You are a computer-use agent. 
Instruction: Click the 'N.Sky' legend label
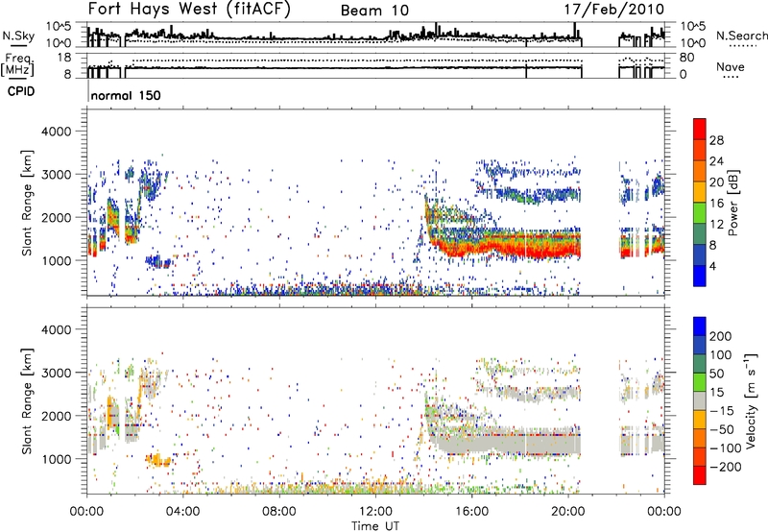[18, 36]
